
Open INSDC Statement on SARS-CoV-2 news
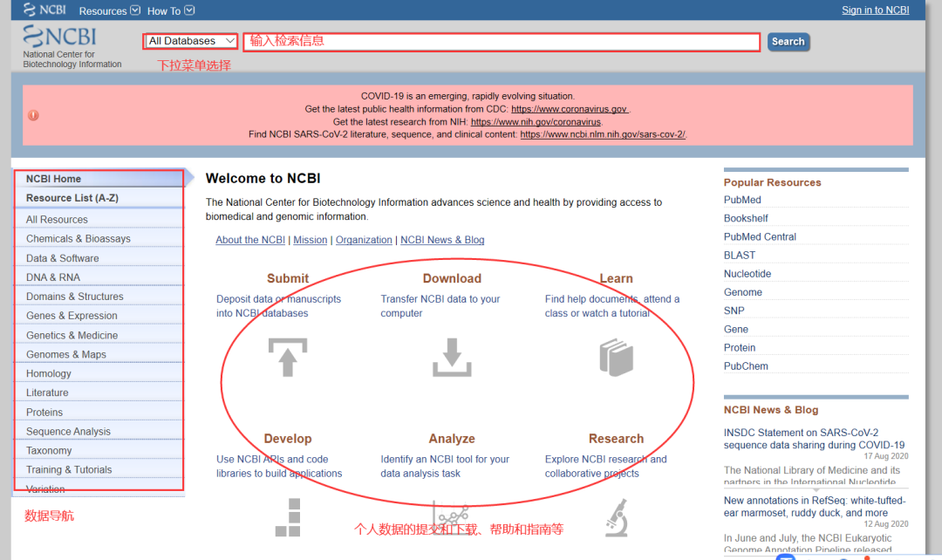click(x=814, y=439)
